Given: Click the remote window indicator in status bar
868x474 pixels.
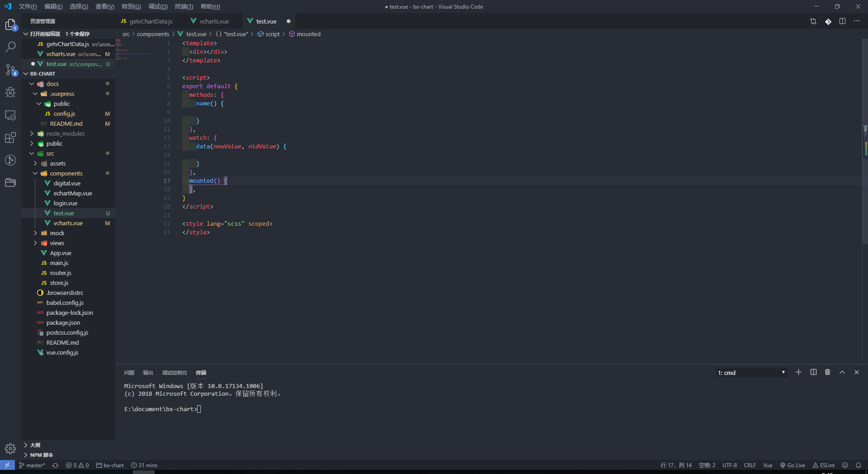Looking at the screenshot, I should 7,465.
